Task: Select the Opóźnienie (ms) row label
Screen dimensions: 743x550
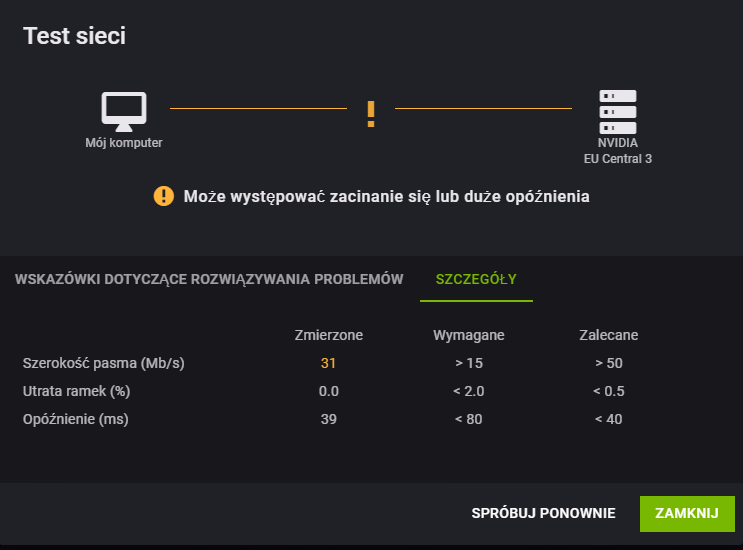Action: point(76,419)
